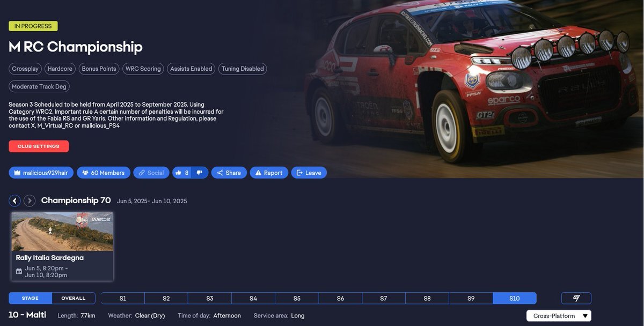Switch to the OVERALL view
Screen dimensions: 644x326
[x=74, y=298]
